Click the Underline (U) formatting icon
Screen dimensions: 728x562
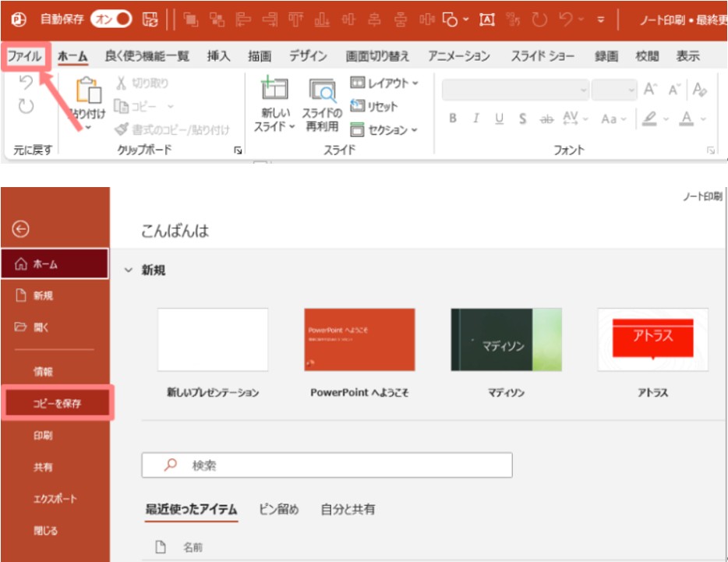(x=499, y=119)
